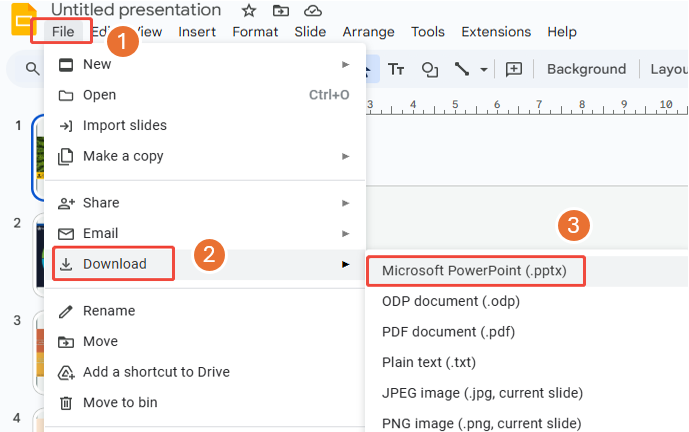This screenshot has height=432, width=689.
Task: Download as PNG image (current slide)
Action: point(527,423)
